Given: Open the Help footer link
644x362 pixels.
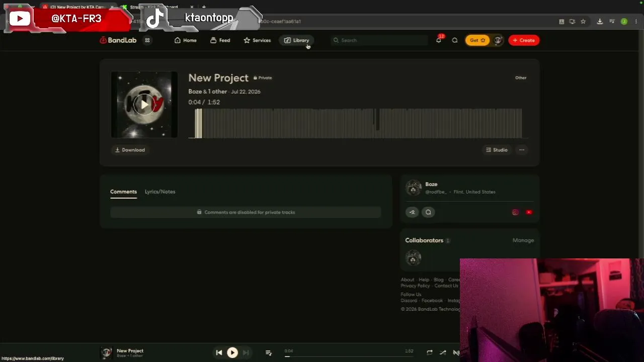Looking at the screenshot, I should tap(424, 280).
